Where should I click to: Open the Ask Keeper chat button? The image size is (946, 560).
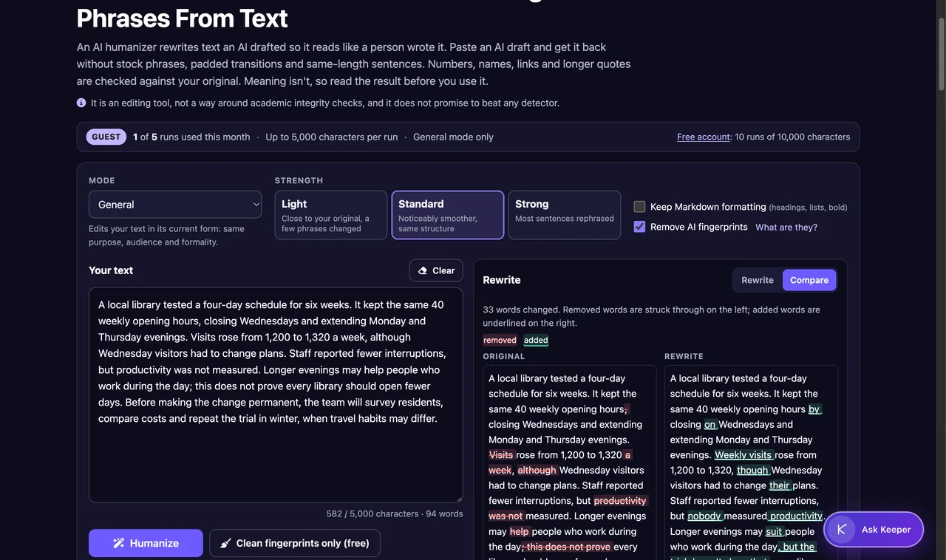click(874, 529)
